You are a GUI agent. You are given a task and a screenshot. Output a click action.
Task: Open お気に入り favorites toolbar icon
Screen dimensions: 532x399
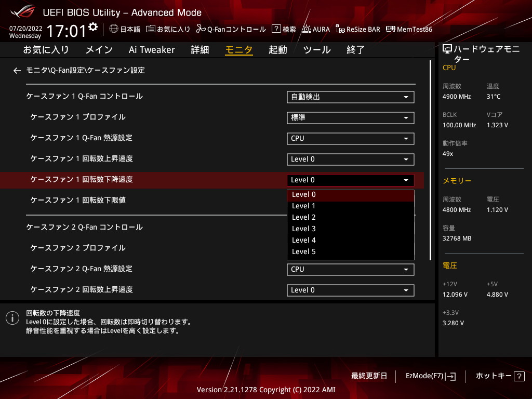tap(150, 29)
